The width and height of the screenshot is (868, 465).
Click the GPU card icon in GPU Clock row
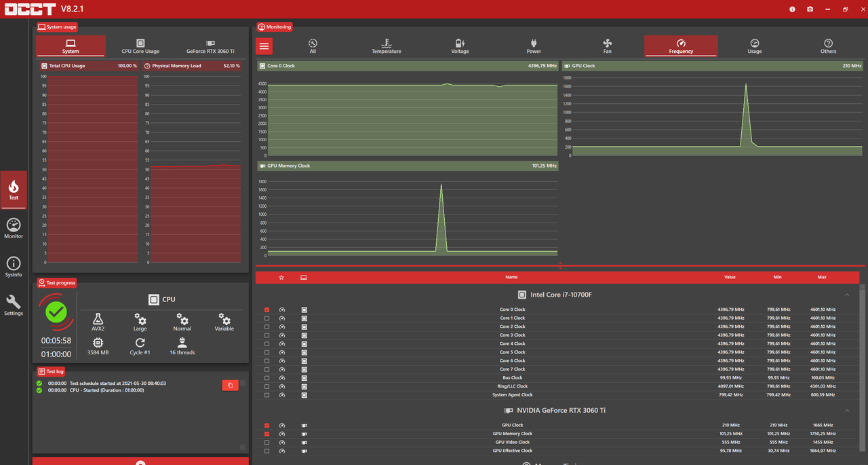(x=304, y=426)
